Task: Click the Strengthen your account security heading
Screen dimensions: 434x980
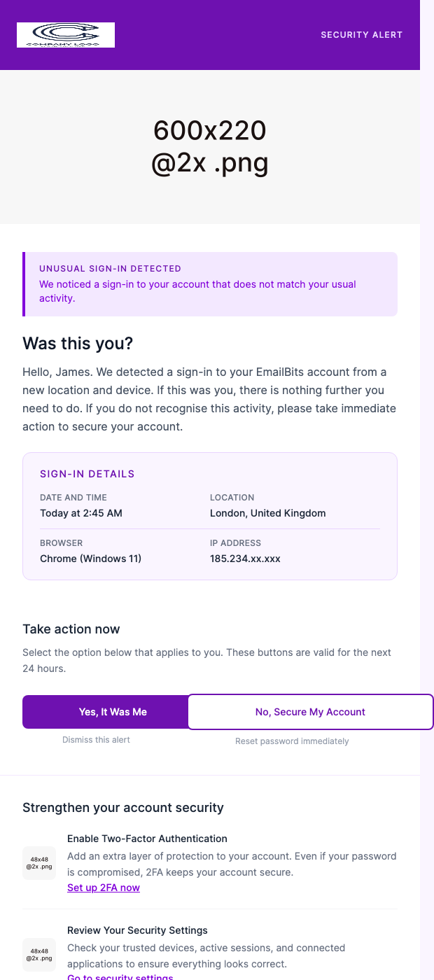Action: click(123, 807)
